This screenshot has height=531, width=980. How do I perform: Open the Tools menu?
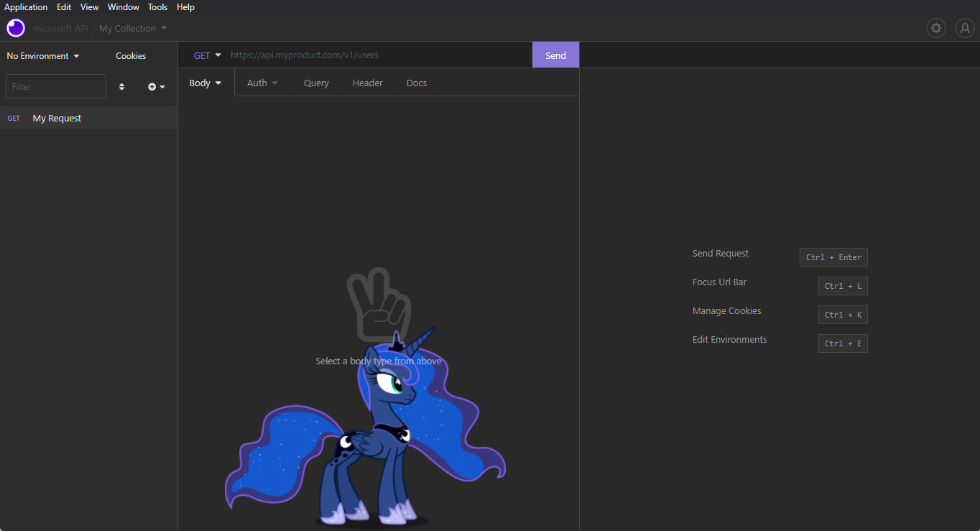[157, 7]
